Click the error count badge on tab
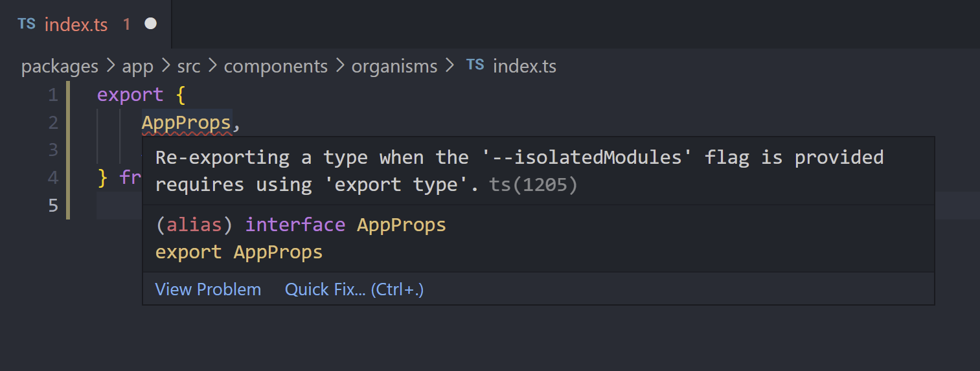Screen dimensions: 980x371 [127, 25]
